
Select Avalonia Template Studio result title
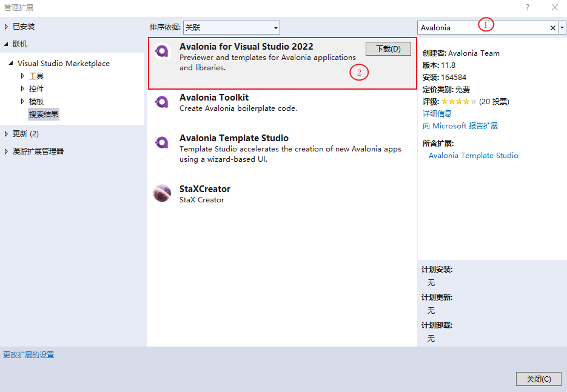pos(234,138)
